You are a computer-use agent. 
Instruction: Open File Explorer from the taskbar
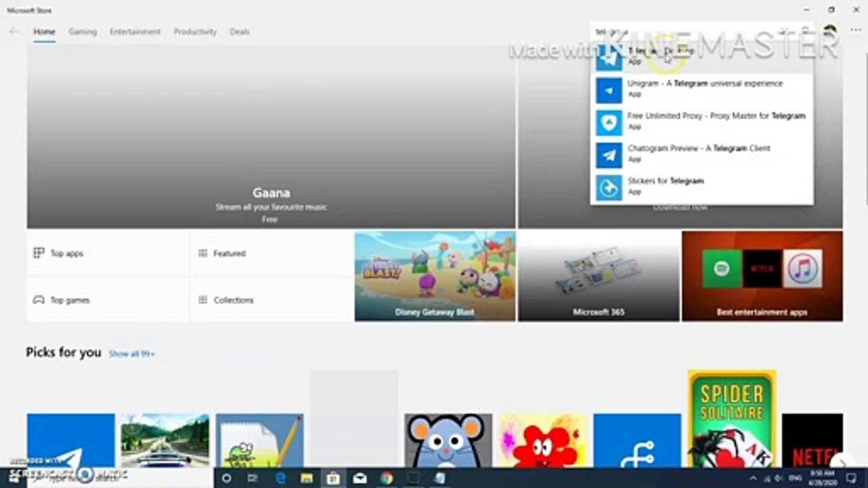307,478
